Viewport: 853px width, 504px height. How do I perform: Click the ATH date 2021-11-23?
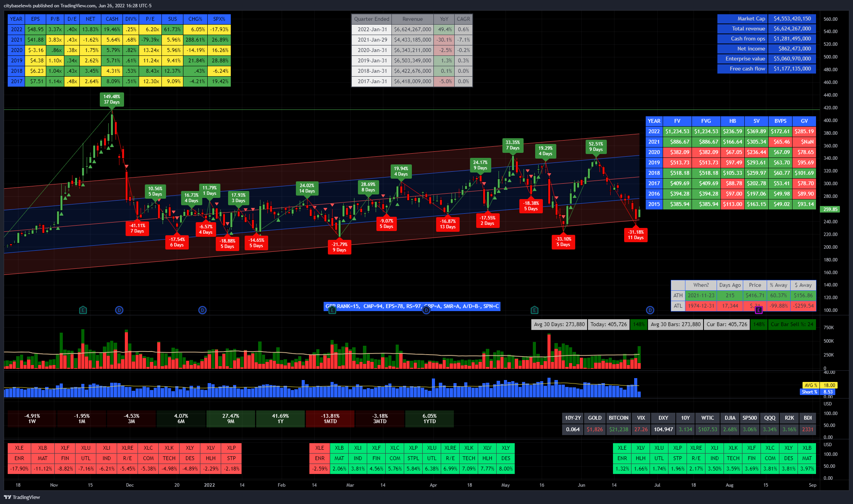pos(701,296)
